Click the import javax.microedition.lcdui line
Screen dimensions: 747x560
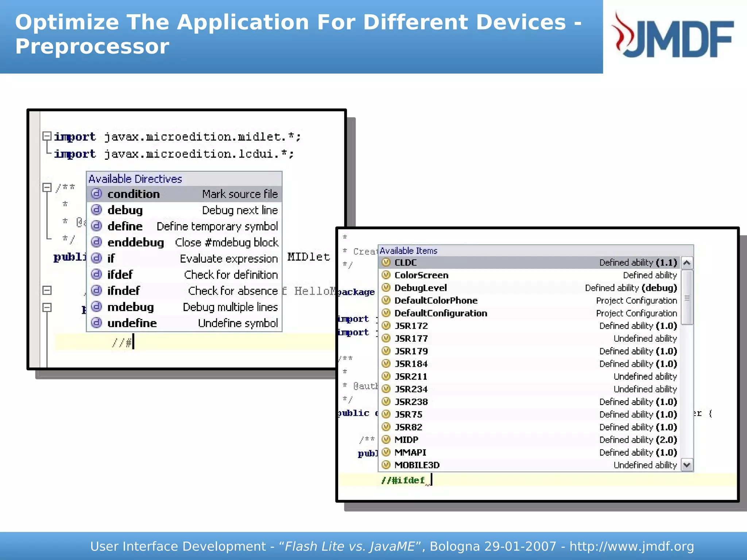pyautogui.click(x=174, y=154)
